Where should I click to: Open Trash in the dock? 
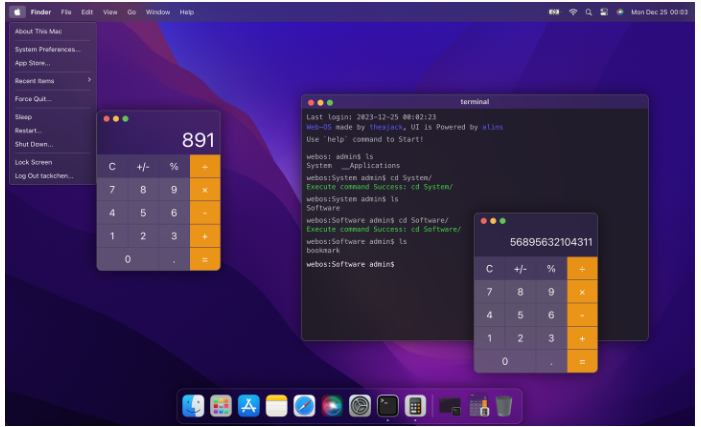504,405
